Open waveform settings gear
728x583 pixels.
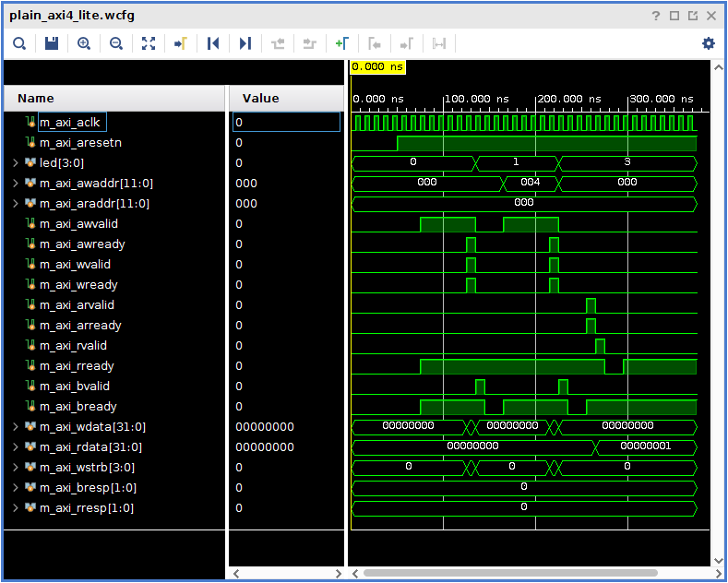(x=709, y=43)
